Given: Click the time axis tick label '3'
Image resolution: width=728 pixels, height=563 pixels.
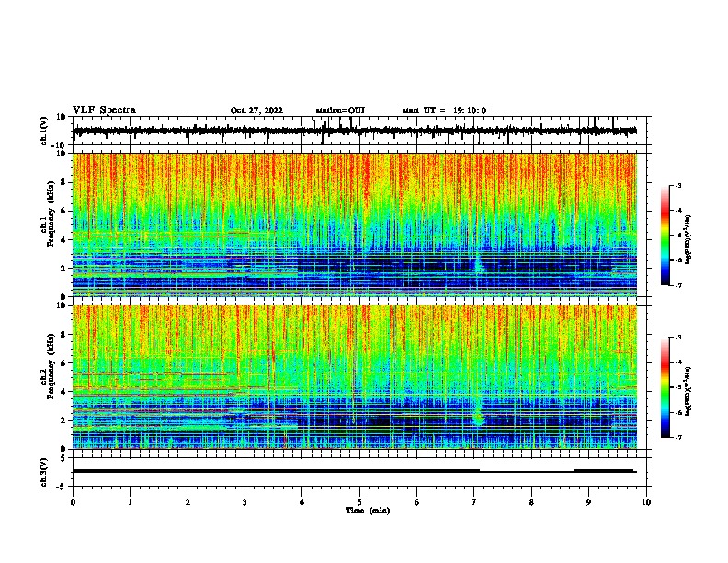Looking at the screenshot, I should click(245, 502).
